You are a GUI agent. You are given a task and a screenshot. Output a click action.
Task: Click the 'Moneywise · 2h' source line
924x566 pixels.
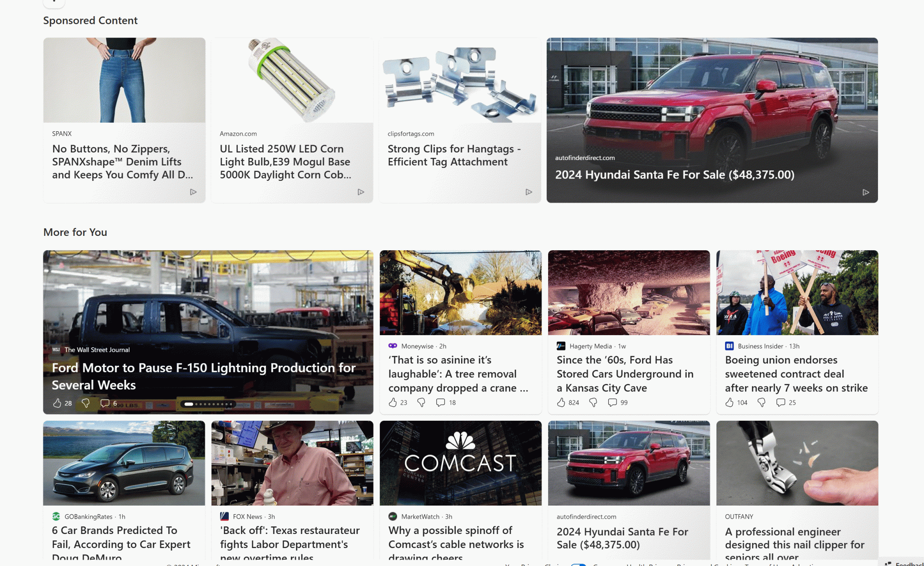coord(424,346)
